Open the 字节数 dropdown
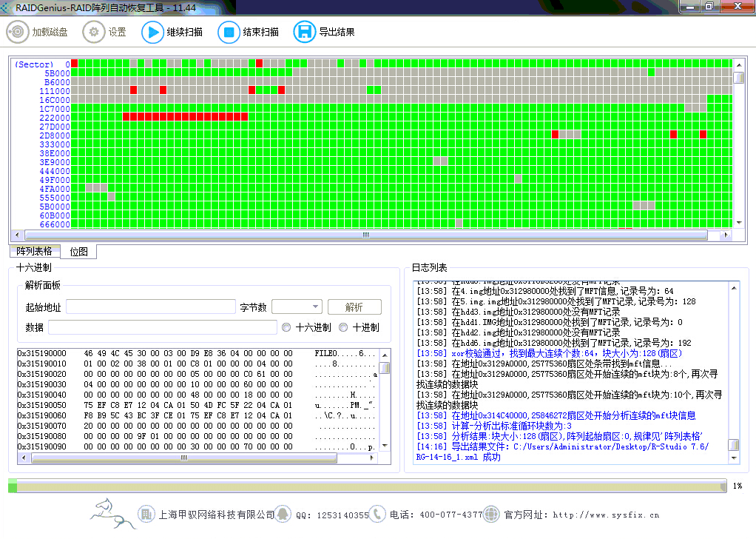756x539 pixels. coord(297,307)
